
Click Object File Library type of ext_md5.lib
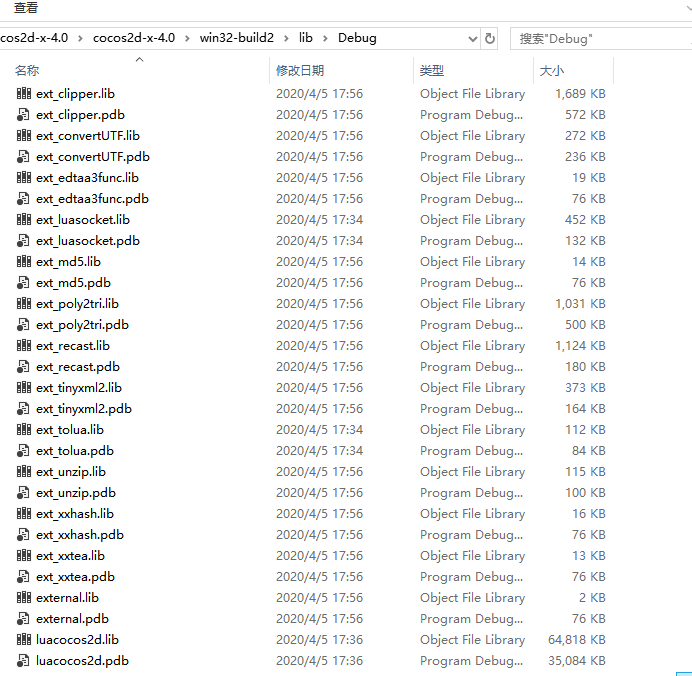tap(472, 262)
